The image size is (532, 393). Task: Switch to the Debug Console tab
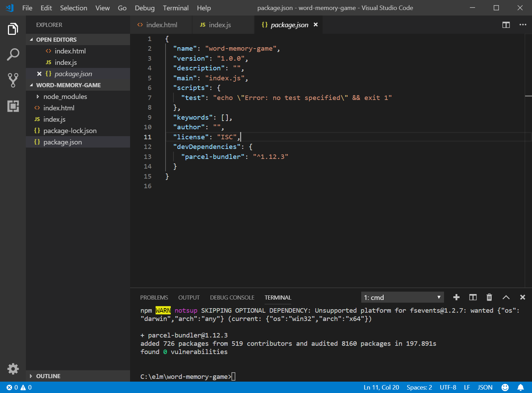232,298
